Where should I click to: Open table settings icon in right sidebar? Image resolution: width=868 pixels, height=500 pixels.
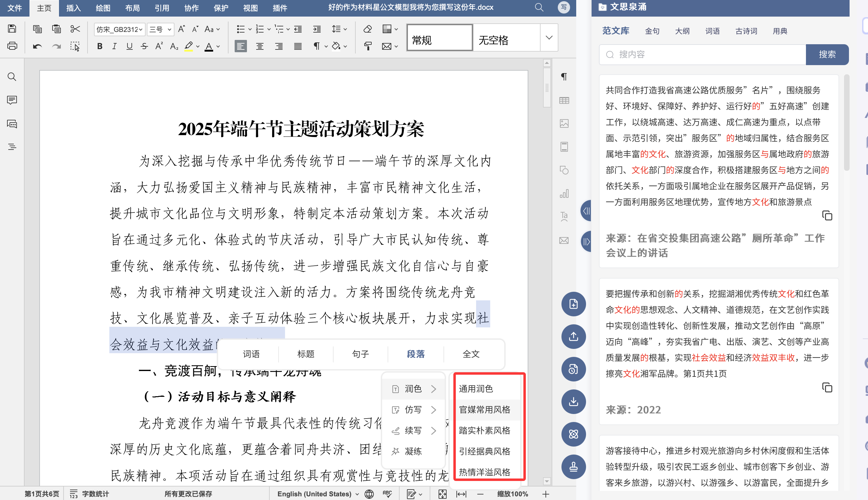point(564,100)
